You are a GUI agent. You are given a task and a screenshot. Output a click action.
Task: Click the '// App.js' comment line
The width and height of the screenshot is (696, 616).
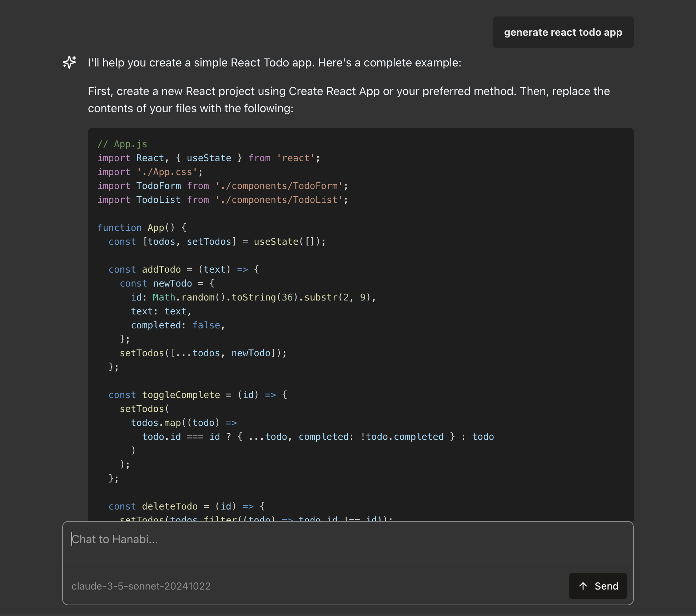(x=122, y=144)
